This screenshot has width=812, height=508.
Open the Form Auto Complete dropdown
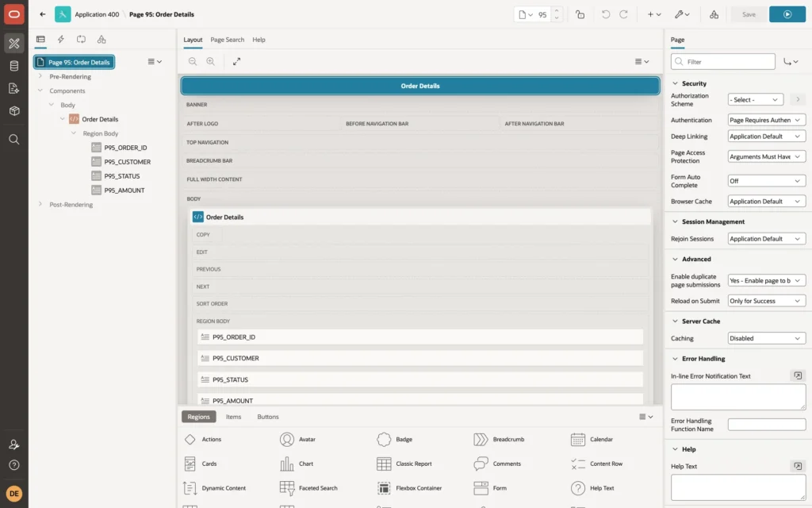pyautogui.click(x=767, y=181)
